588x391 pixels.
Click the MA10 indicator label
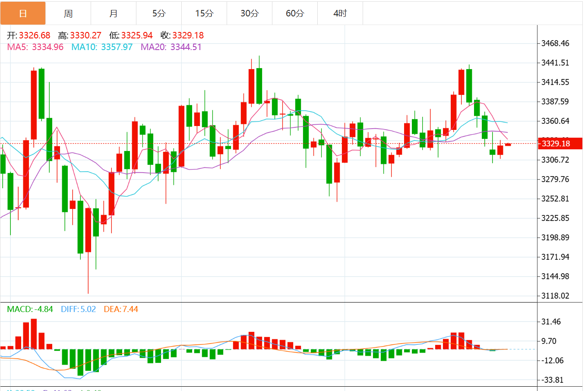[102, 47]
